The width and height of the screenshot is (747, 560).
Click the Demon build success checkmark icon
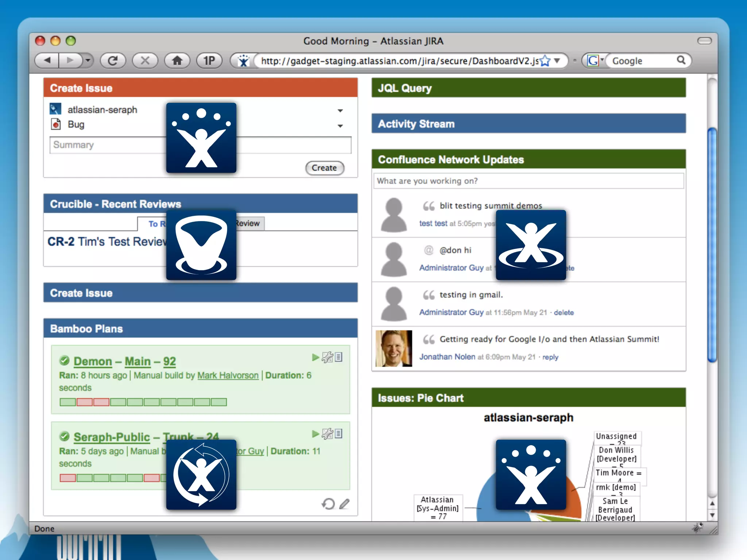(65, 361)
